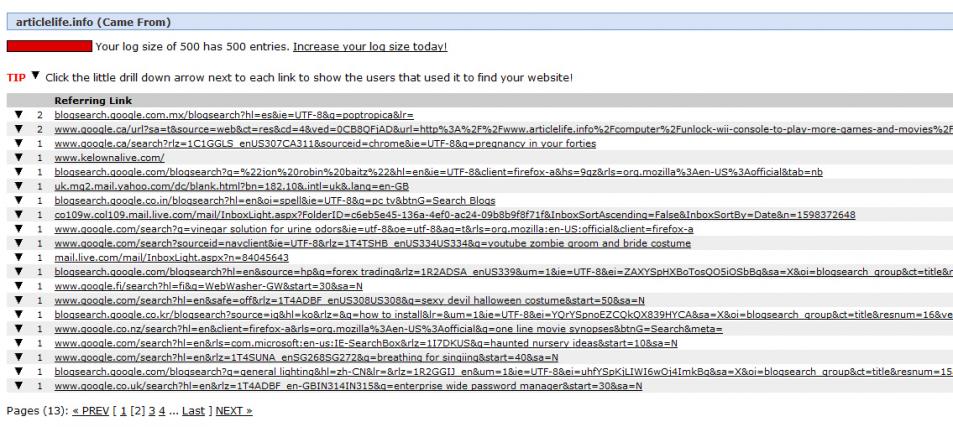The width and height of the screenshot is (953, 427).
Task: Click drill-down arrow for vinegar solution search row
Action: point(18,228)
